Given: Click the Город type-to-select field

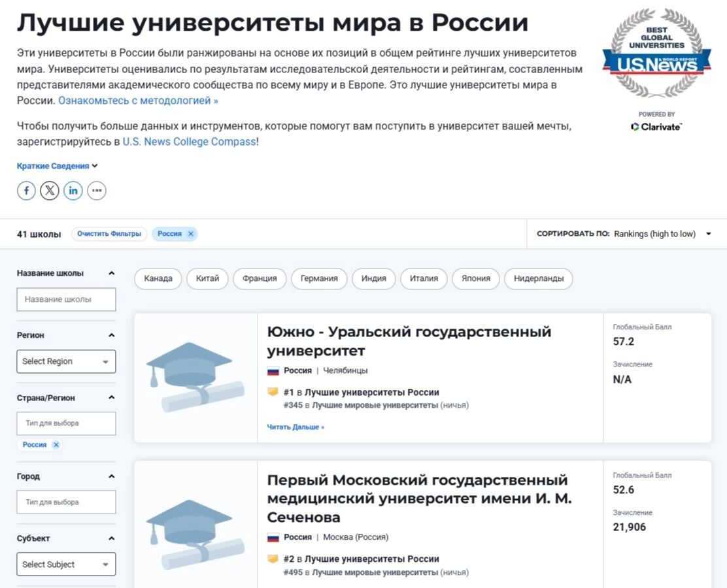Looking at the screenshot, I should 66,502.
